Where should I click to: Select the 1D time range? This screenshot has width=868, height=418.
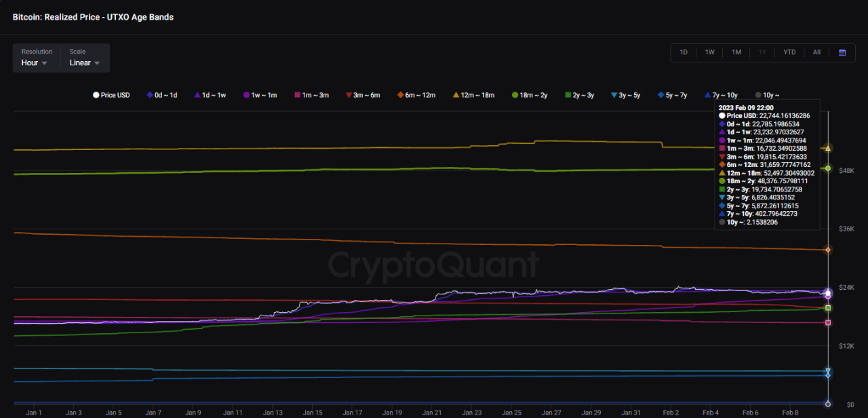[684, 52]
